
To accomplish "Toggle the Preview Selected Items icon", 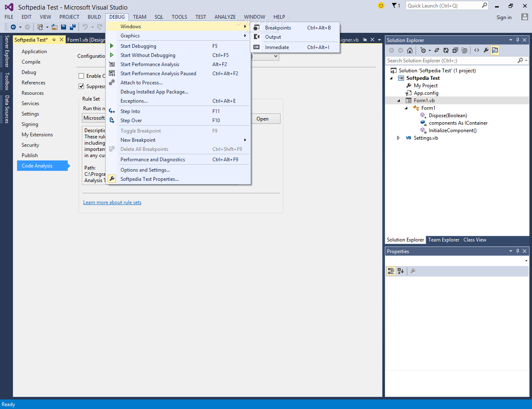I will point(495,50).
